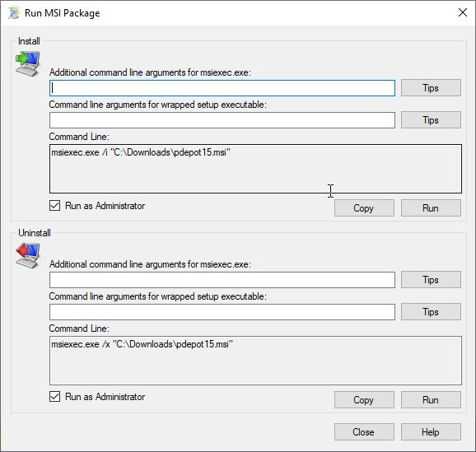
Task: Focus Uninstall wrapped setup executable arguments field
Action: tap(222, 312)
